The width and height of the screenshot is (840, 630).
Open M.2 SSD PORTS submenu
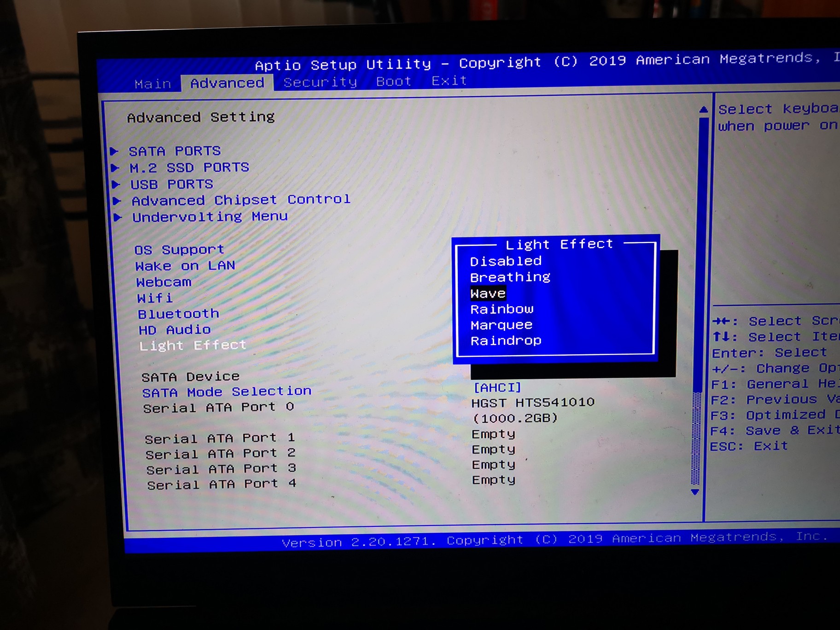coord(189,168)
